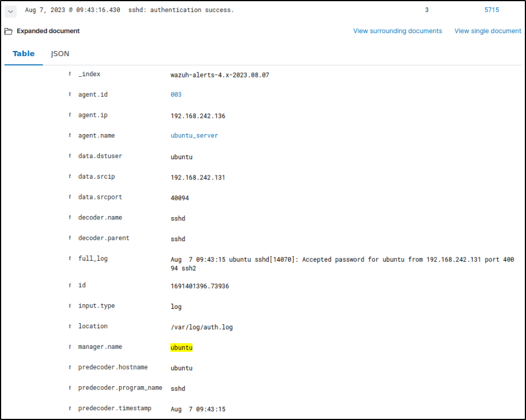The height and width of the screenshot is (420, 526).
Task: Open View surrounding documents link
Action: click(x=397, y=31)
